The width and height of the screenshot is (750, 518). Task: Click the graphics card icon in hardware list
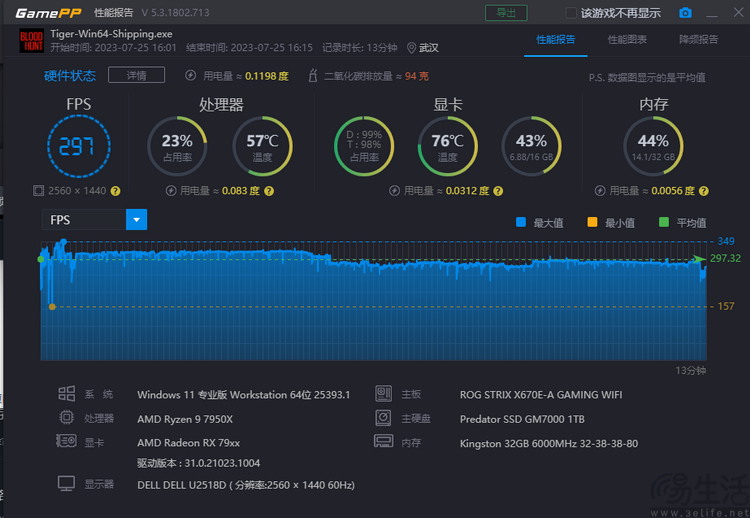click(66, 441)
